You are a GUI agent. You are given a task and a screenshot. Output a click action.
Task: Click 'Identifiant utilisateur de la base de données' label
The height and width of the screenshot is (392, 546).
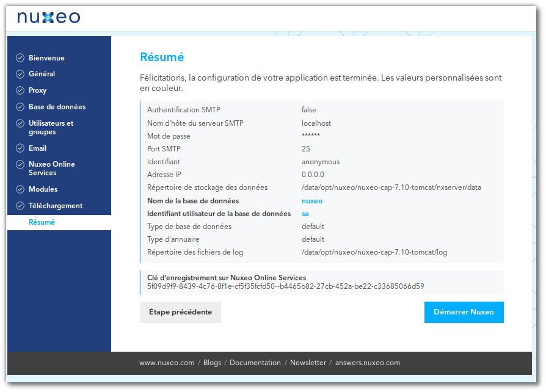click(219, 214)
